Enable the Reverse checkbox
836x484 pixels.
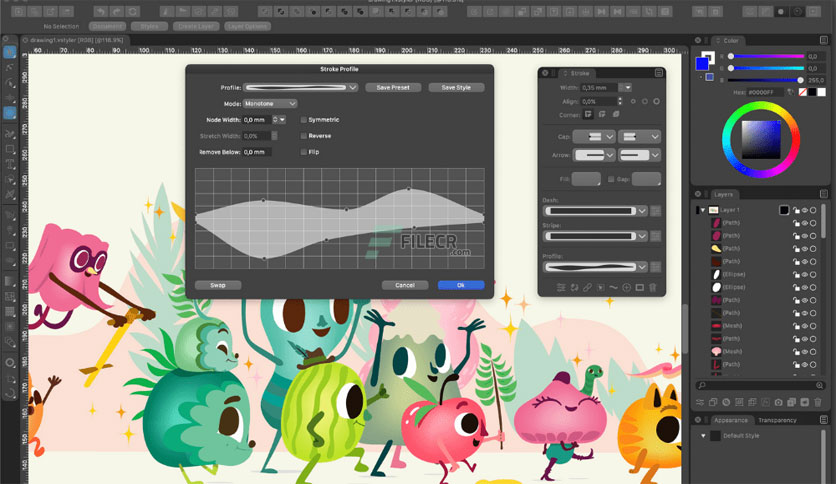pos(303,136)
